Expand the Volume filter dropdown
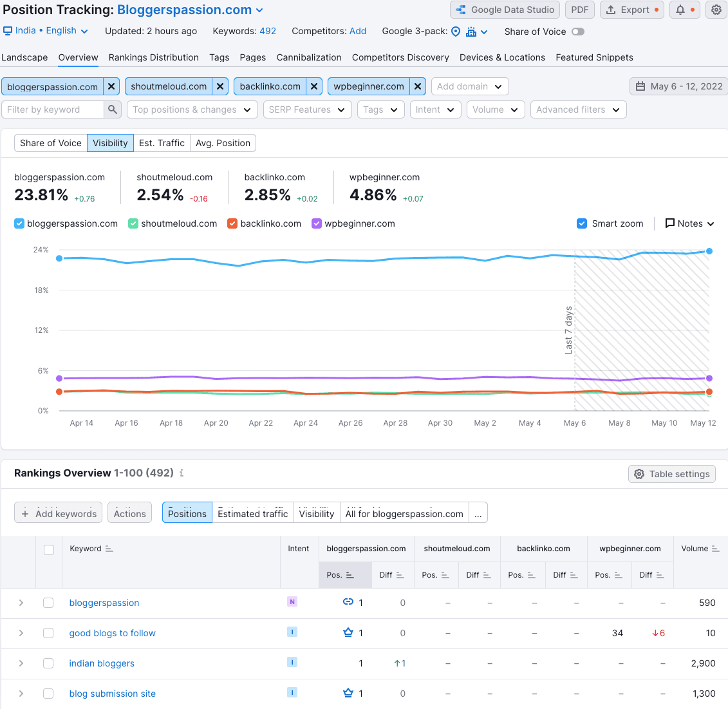 495,109
